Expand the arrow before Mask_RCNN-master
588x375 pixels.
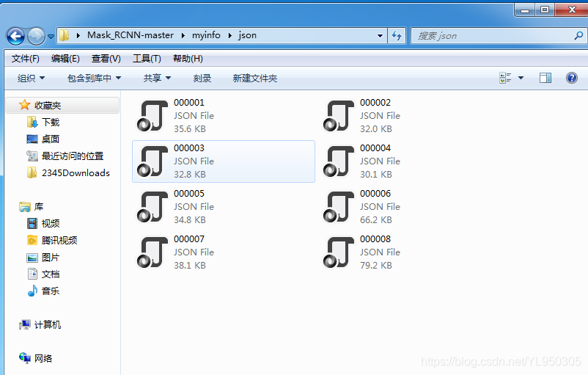78,35
